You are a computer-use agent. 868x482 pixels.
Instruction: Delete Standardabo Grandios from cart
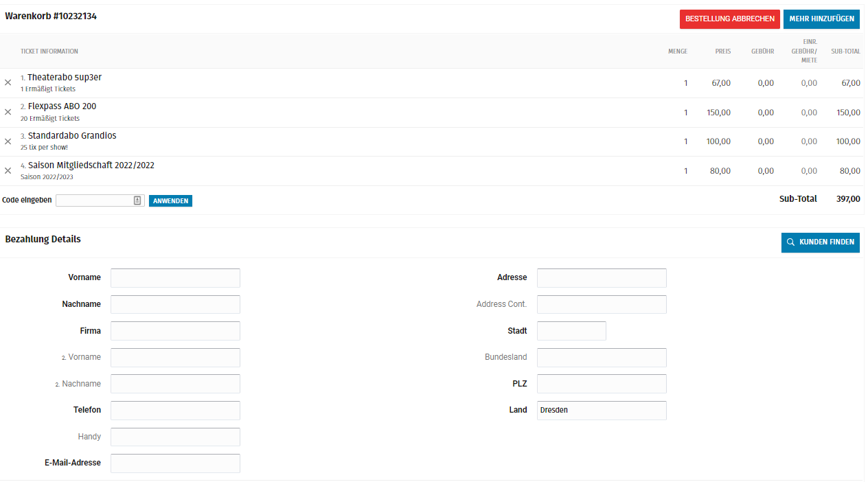click(x=8, y=141)
